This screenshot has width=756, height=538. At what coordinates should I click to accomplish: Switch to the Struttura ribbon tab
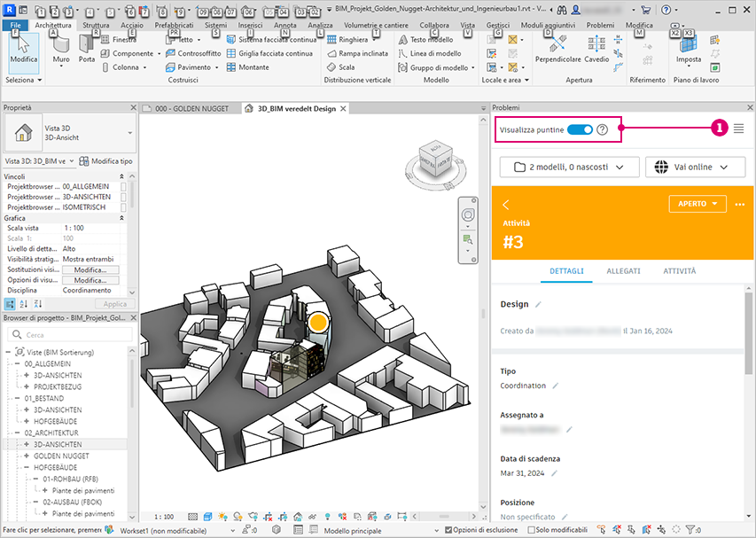[96, 25]
